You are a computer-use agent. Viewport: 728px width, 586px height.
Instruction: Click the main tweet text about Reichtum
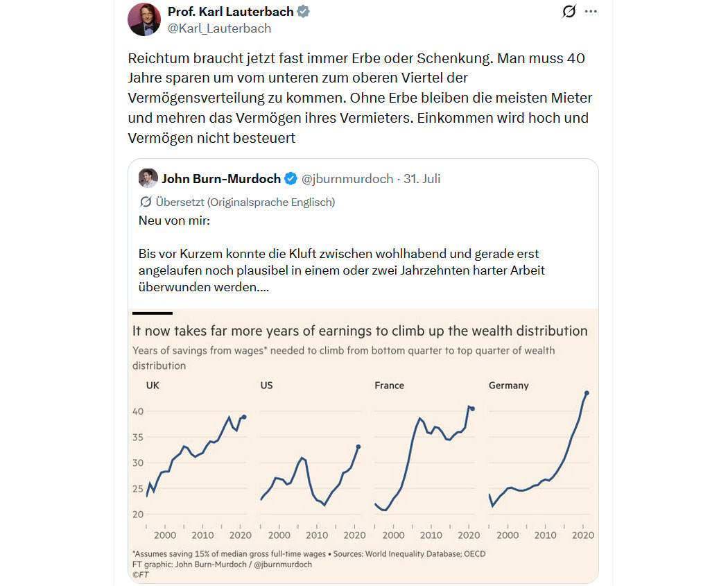pos(360,98)
